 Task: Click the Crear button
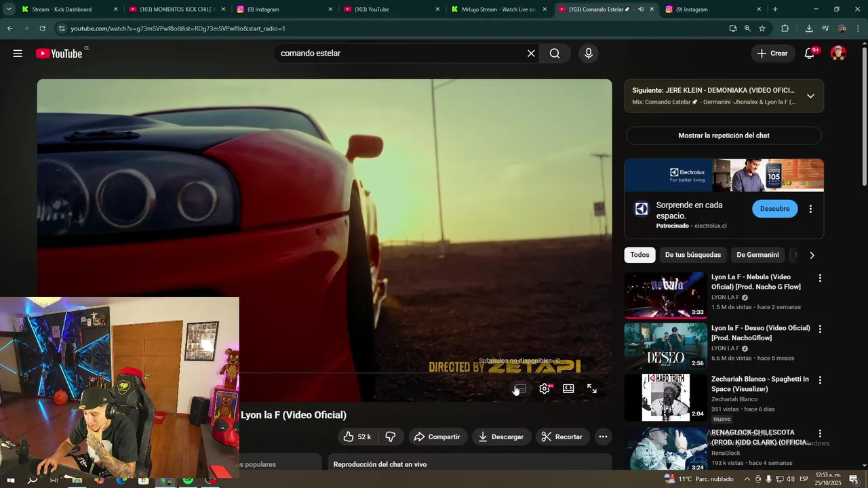click(772, 54)
